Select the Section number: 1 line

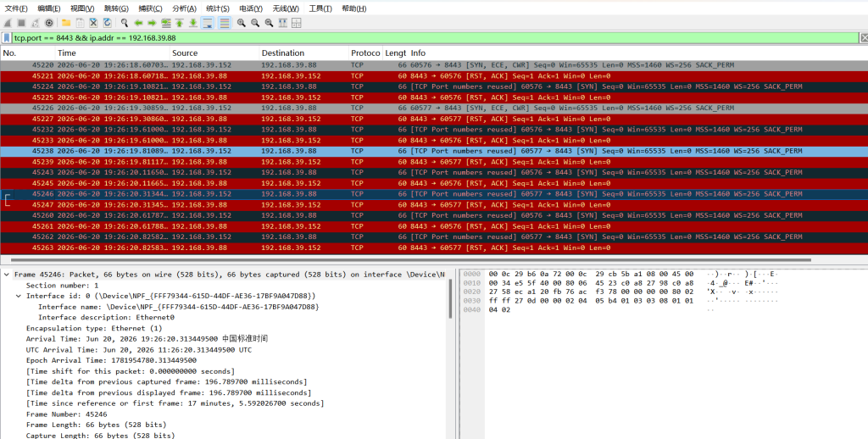coord(62,285)
